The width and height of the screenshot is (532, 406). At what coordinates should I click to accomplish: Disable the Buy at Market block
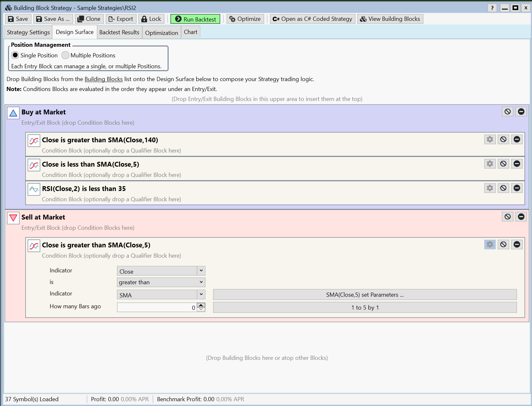point(508,112)
